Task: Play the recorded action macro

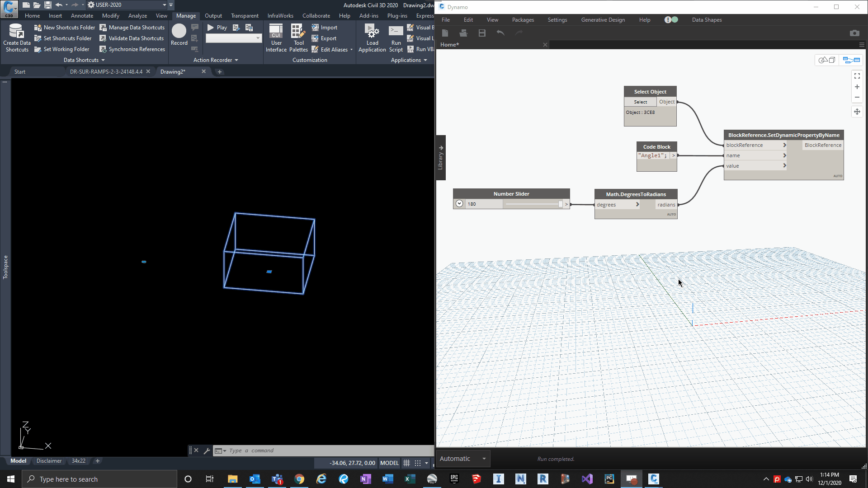Action: pos(217,28)
